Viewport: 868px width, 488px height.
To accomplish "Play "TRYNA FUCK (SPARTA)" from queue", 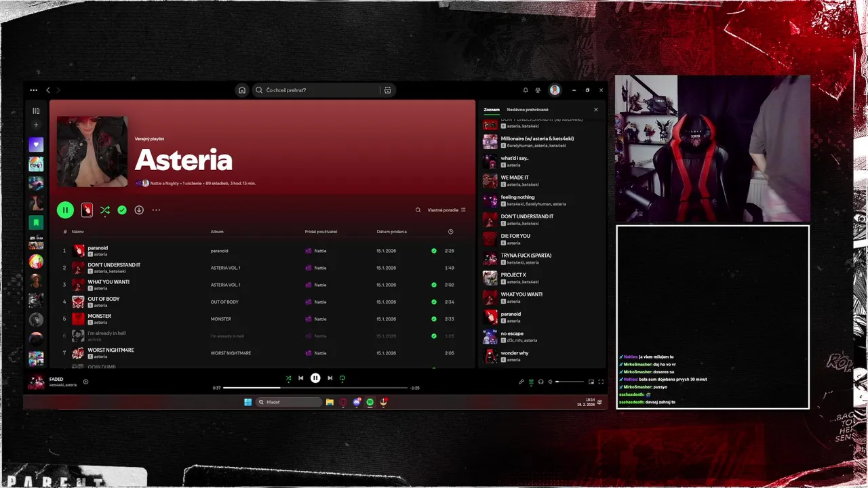I will [526, 256].
